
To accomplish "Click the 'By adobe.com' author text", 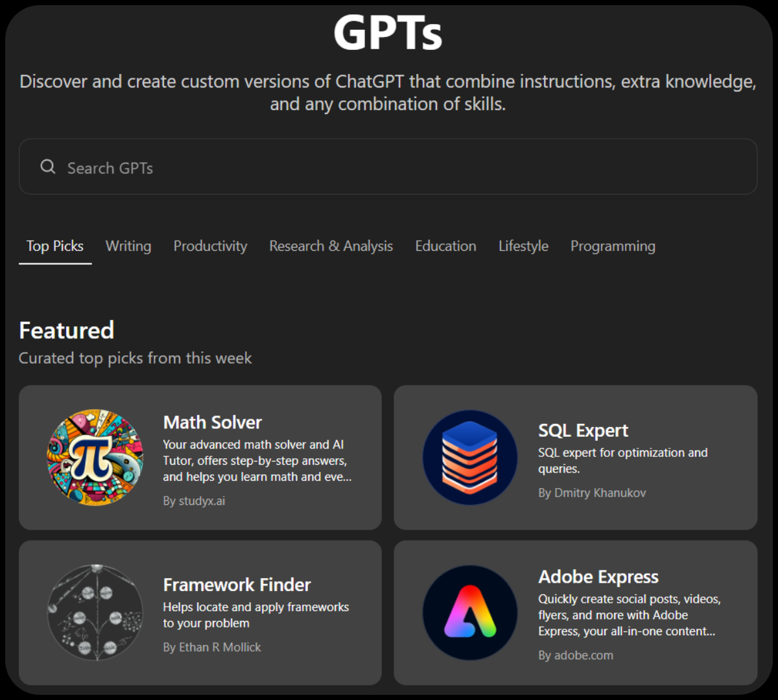I will (576, 655).
